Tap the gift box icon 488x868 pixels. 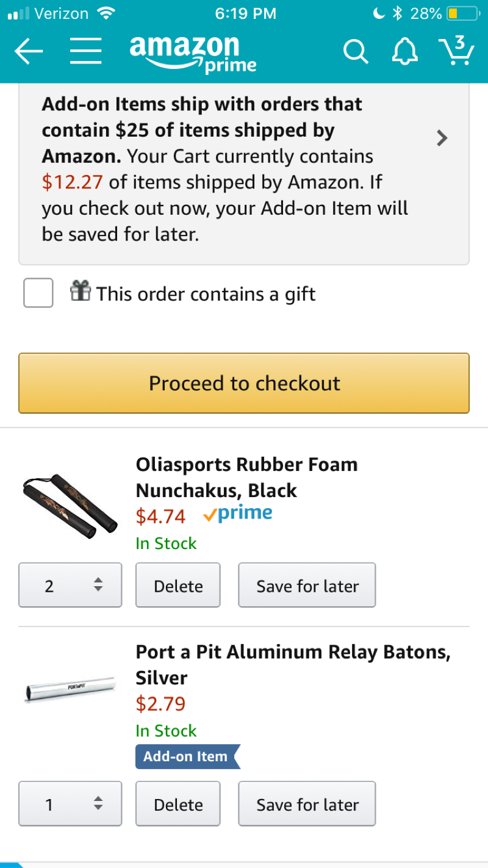[81, 292]
